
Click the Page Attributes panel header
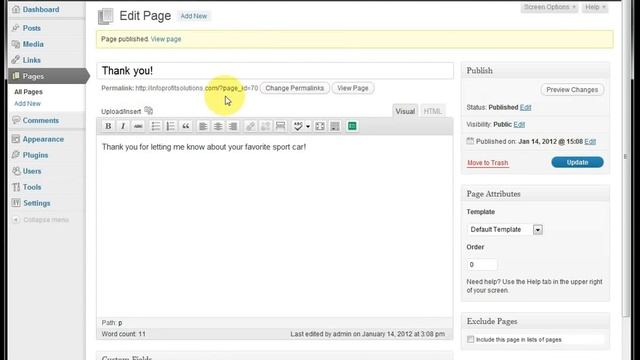click(535, 194)
